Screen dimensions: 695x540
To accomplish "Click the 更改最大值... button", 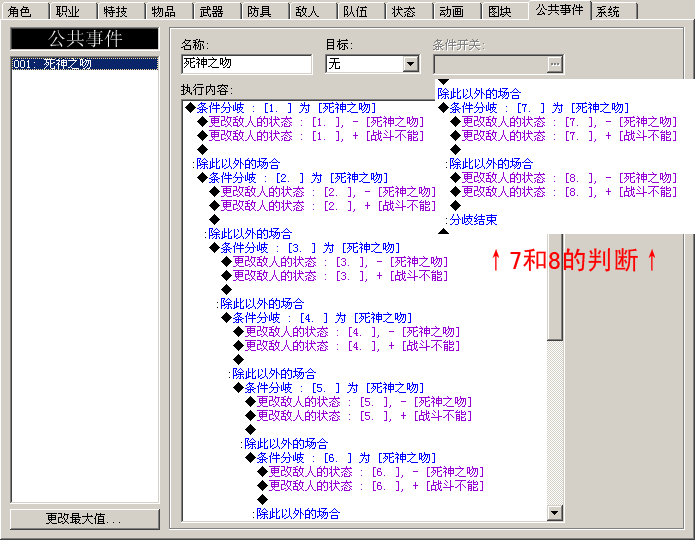I will [x=84, y=519].
